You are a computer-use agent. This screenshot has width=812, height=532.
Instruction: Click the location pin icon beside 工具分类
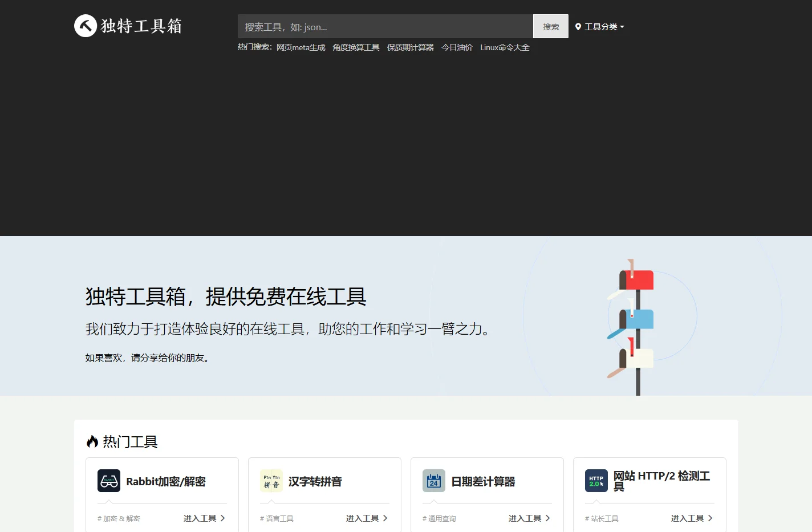[x=578, y=27]
